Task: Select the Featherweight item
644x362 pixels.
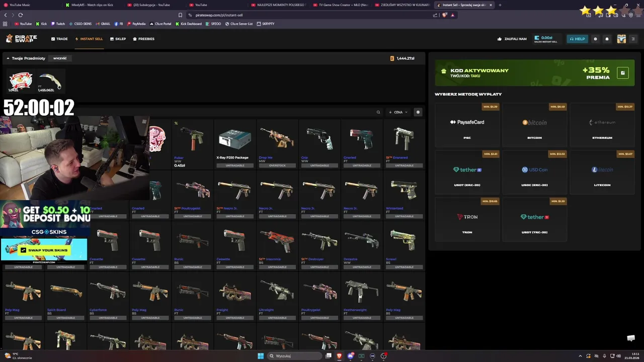Action: [361, 297]
